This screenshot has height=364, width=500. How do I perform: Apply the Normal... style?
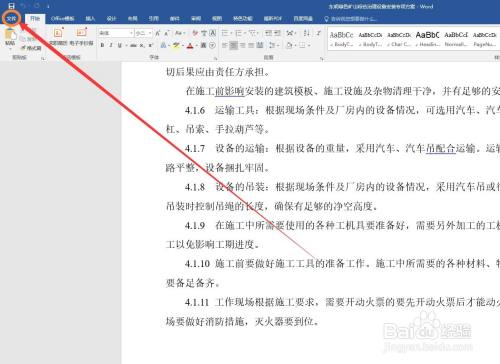tap(456, 39)
